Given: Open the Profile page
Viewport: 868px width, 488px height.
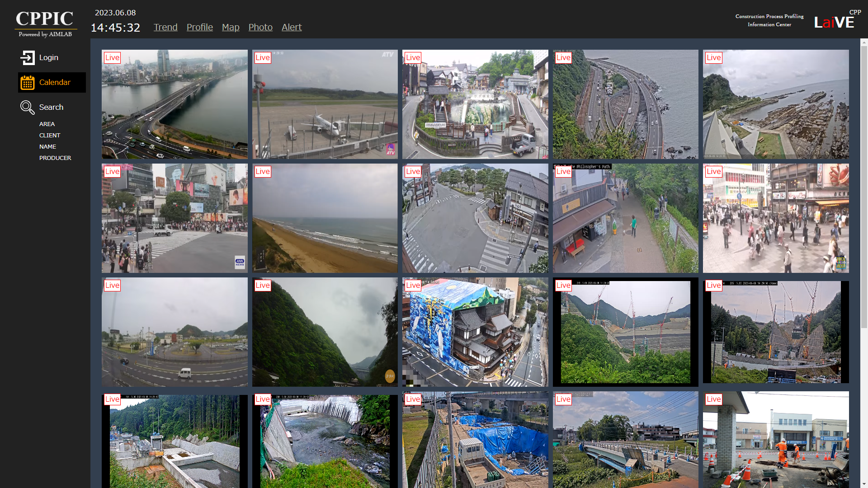Looking at the screenshot, I should click(x=199, y=27).
